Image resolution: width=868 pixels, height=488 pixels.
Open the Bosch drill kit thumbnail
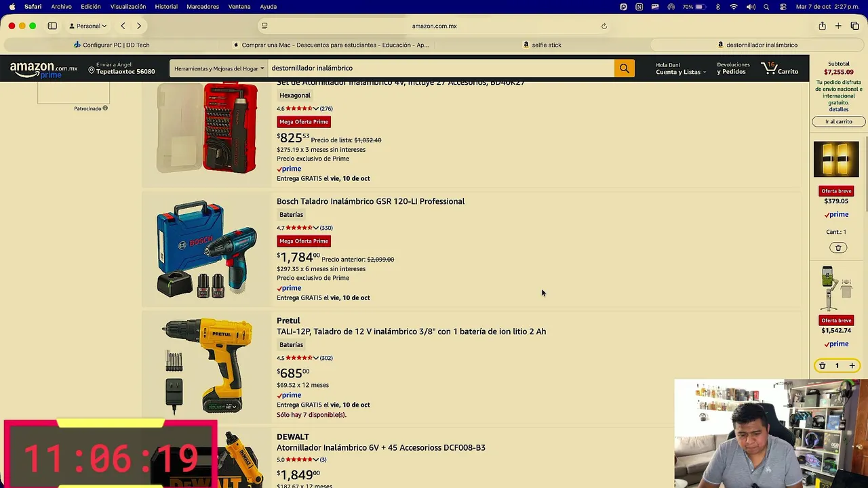point(207,249)
